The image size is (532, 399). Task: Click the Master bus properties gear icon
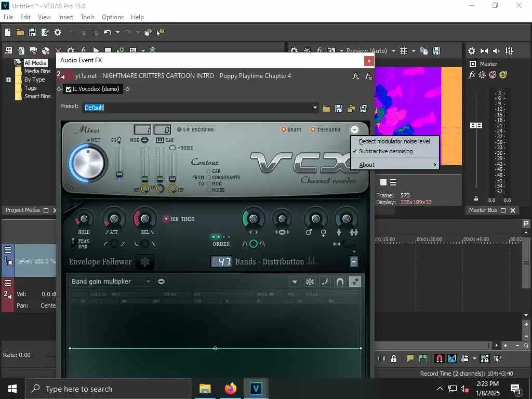472,51
